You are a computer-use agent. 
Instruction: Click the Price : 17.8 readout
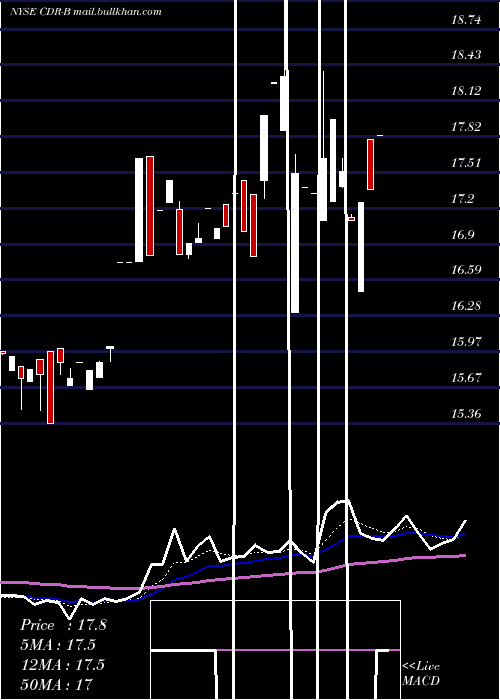click(63, 625)
